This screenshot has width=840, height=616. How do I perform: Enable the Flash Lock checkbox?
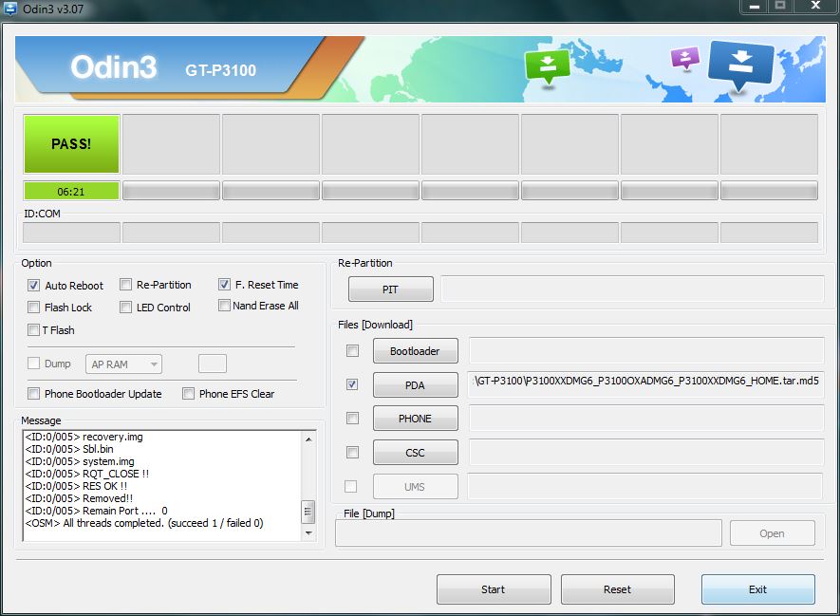click(33, 307)
